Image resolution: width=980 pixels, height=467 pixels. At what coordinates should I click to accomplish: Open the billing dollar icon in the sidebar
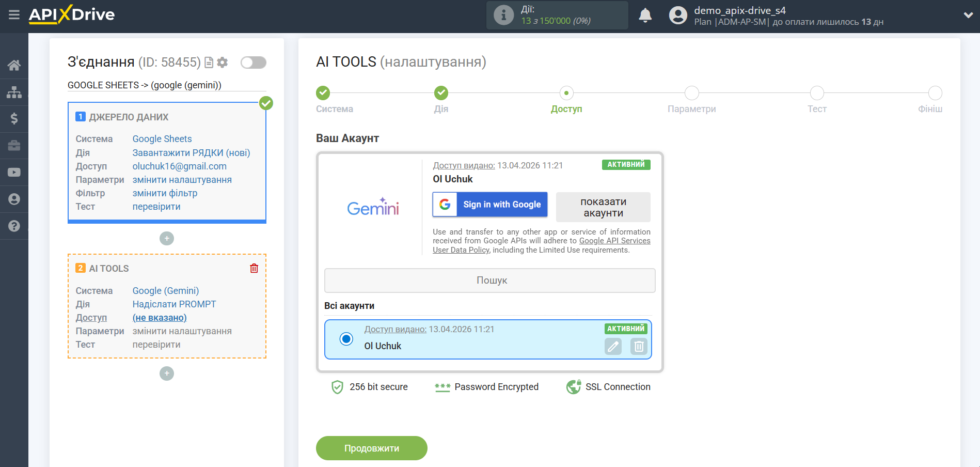pos(14,119)
